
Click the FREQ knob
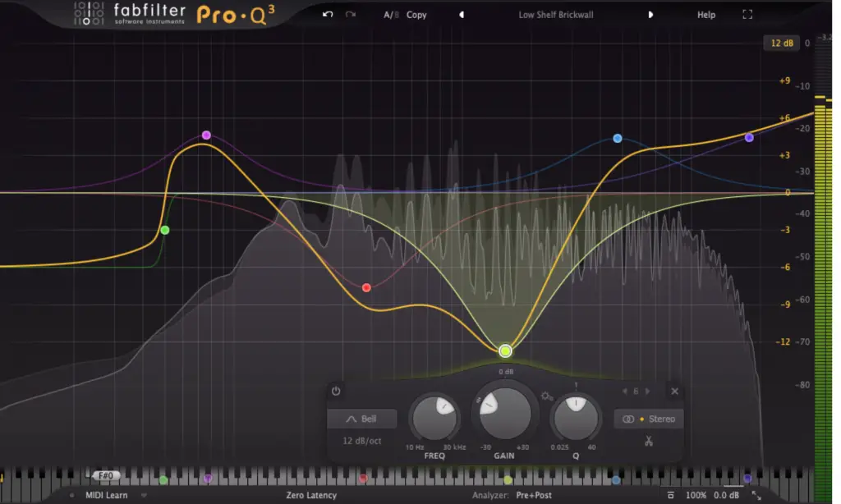pos(434,418)
